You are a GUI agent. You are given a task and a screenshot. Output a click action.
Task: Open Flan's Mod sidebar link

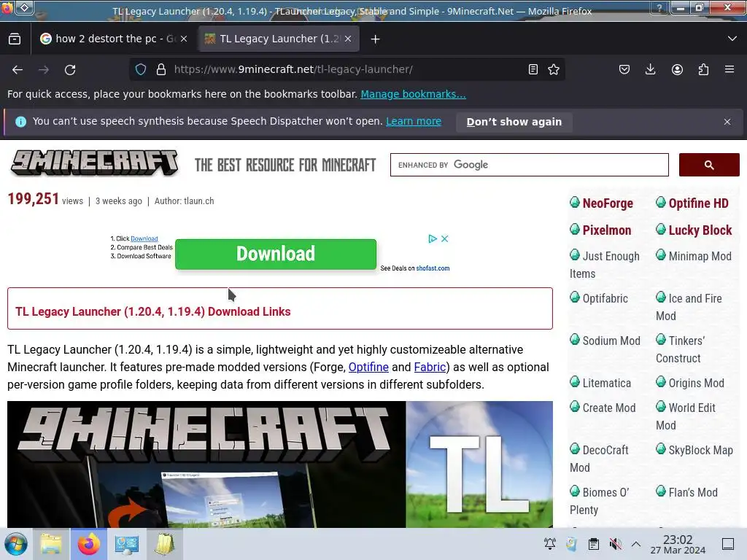693,493
